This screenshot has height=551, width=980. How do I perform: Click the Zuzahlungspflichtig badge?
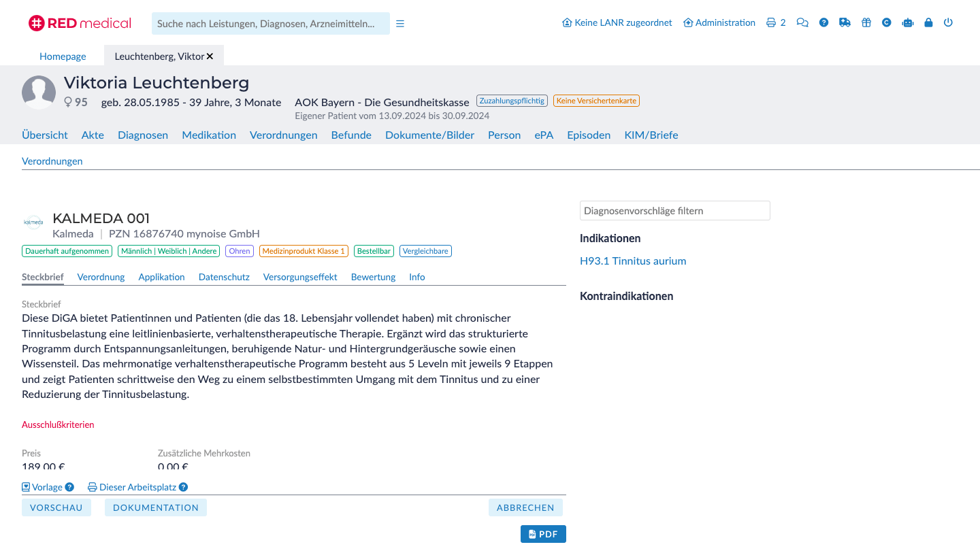tap(512, 101)
